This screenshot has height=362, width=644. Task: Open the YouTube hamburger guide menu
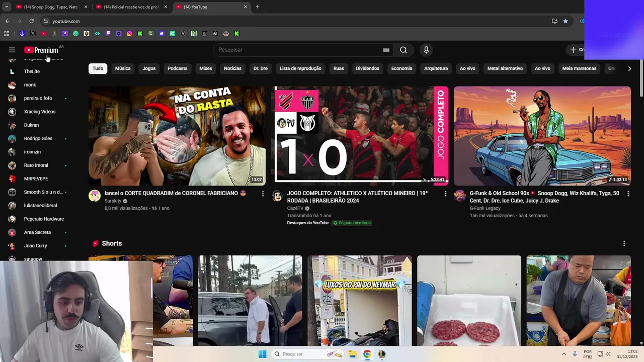pyautogui.click(x=12, y=50)
